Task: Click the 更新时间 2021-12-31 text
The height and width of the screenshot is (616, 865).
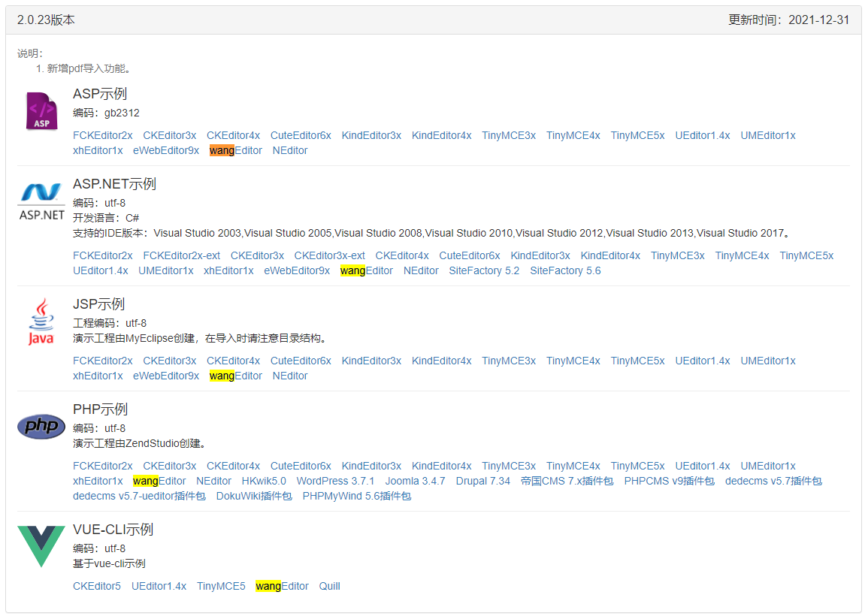Action: pos(789,20)
